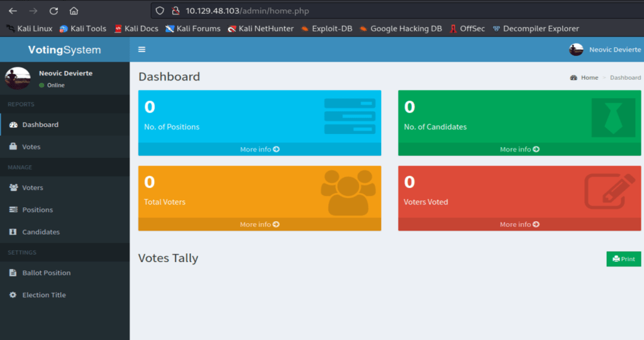Image resolution: width=644 pixels, height=340 pixels.
Task: Go back using the browser back arrow
Action: pyautogui.click(x=13, y=11)
